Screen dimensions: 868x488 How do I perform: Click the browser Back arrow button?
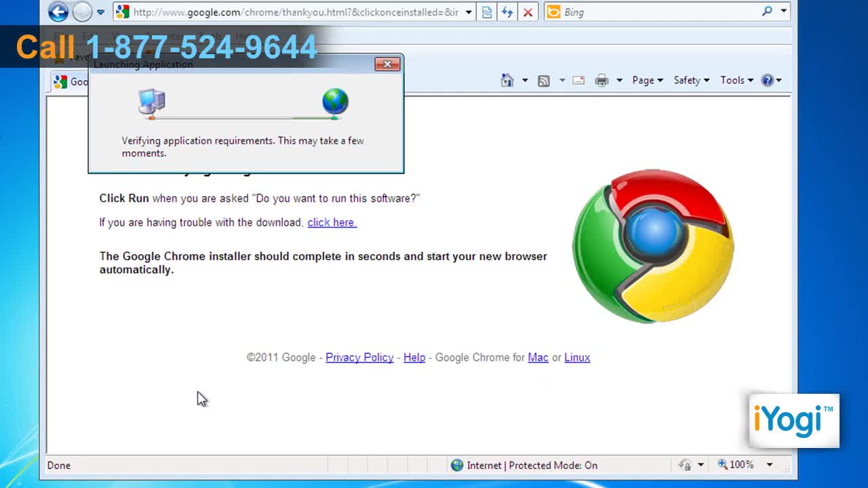pos(58,12)
